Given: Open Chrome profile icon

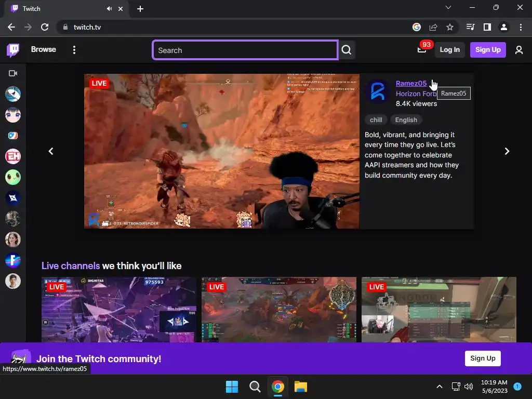Looking at the screenshot, I should [x=504, y=27].
